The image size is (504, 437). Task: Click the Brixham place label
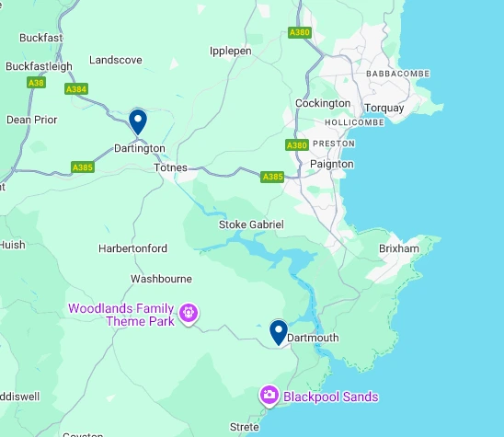(x=399, y=248)
